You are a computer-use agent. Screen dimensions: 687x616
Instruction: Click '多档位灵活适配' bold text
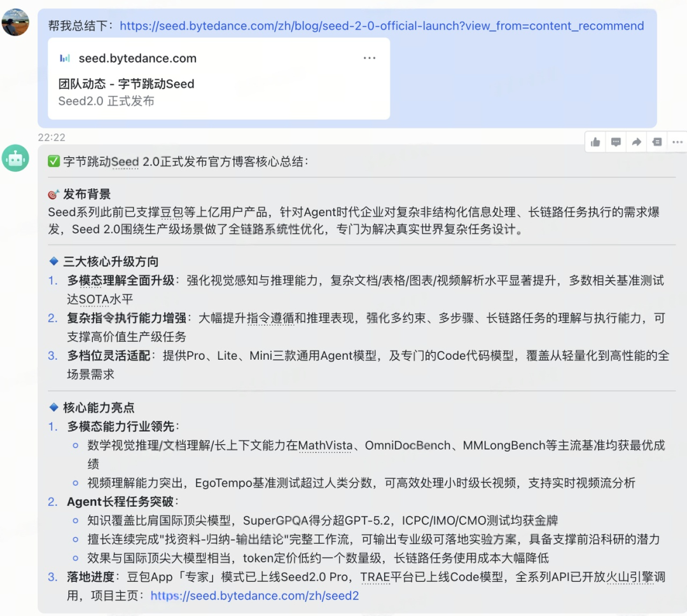pyautogui.click(x=109, y=355)
